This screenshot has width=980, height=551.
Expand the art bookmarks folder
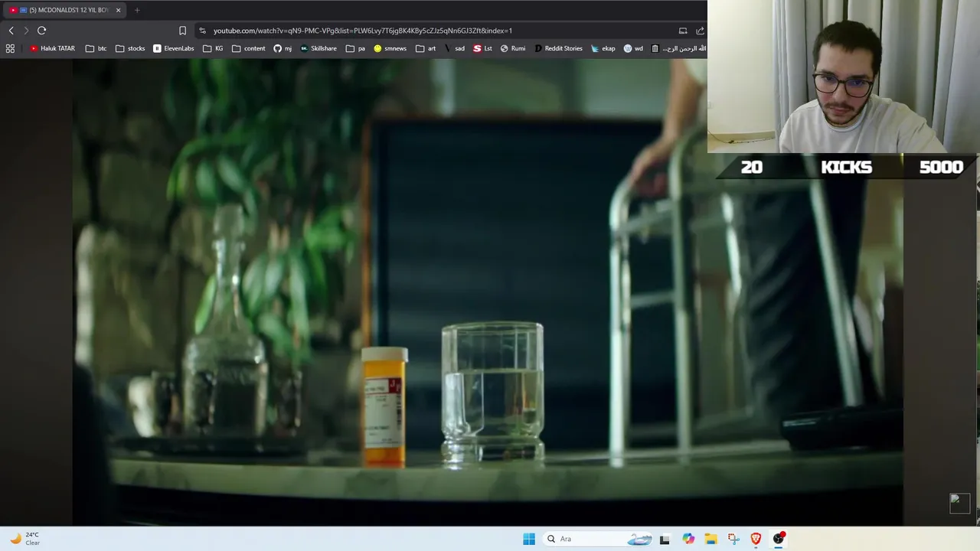(x=426, y=48)
